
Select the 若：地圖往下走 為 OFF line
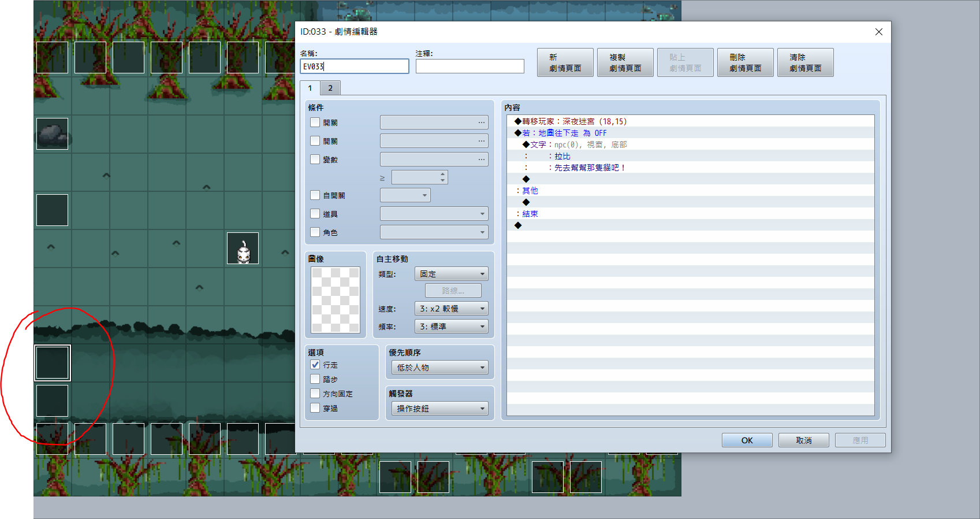(x=691, y=133)
